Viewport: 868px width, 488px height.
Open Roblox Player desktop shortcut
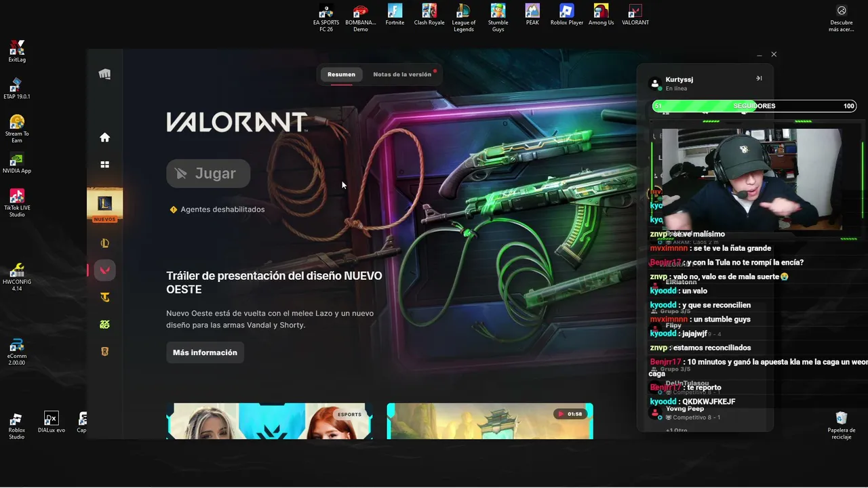coord(567,15)
